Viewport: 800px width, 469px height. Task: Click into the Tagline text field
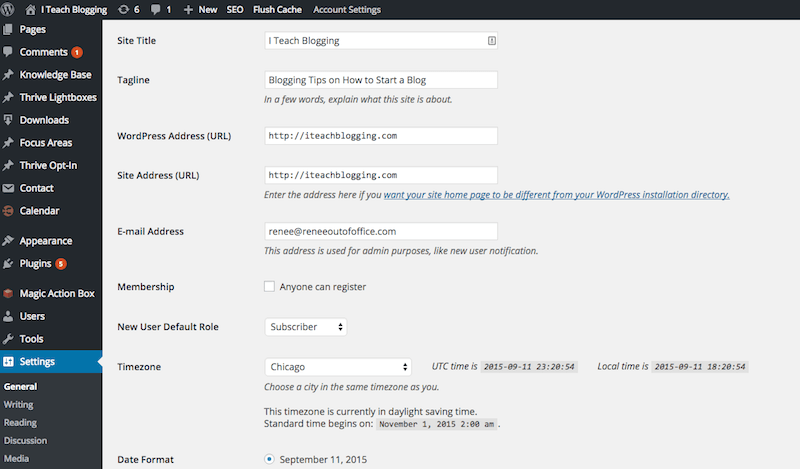381,81
